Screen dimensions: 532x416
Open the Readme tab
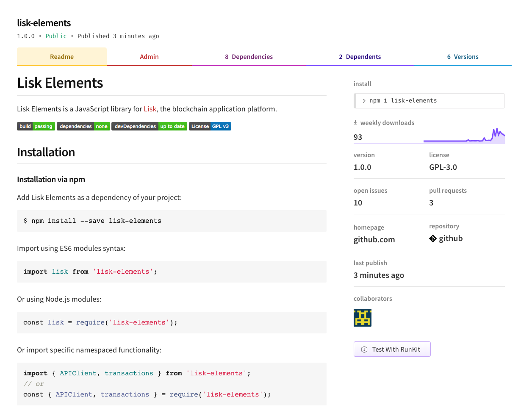pyautogui.click(x=62, y=57)
